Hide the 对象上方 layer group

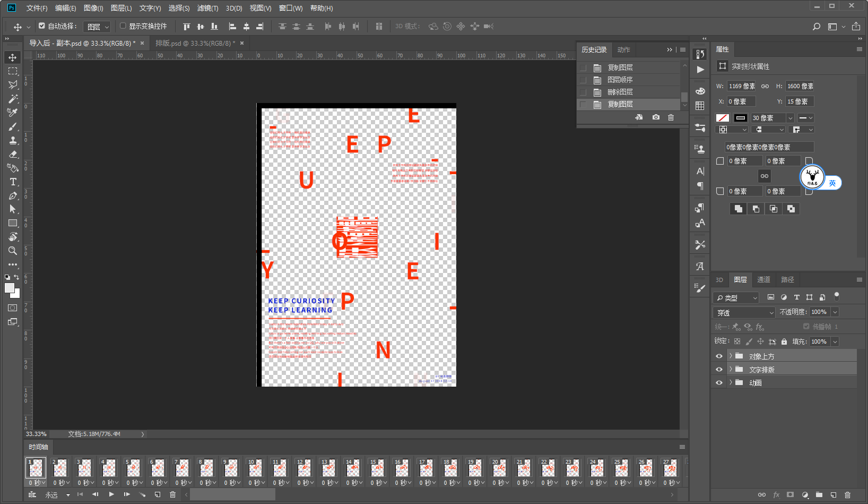(719, 356)
